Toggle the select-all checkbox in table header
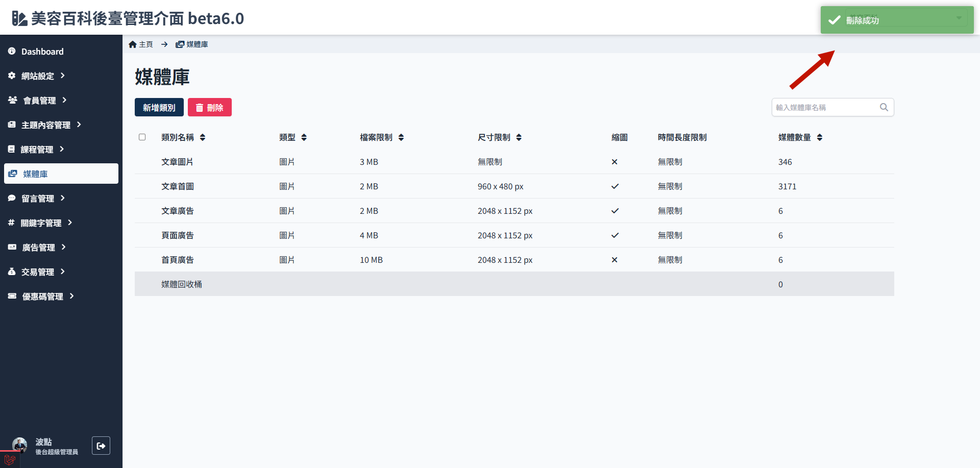 pyautogui.click(x=142, y=137)
